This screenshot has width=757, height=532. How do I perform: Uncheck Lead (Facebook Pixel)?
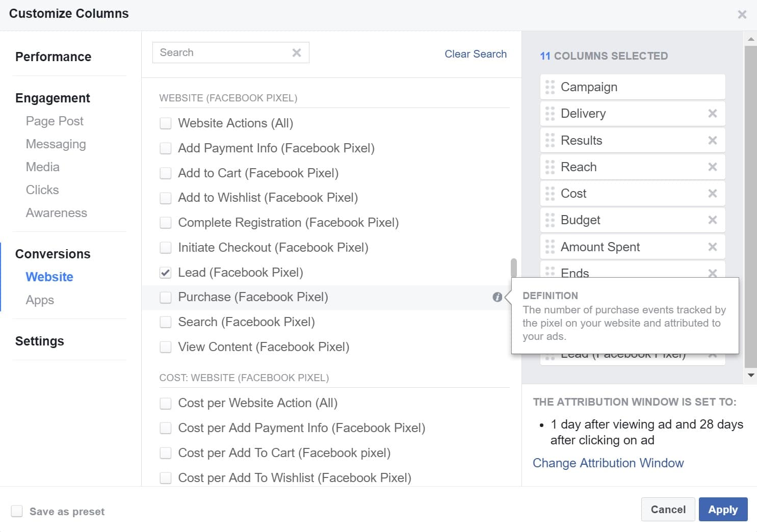165,273
